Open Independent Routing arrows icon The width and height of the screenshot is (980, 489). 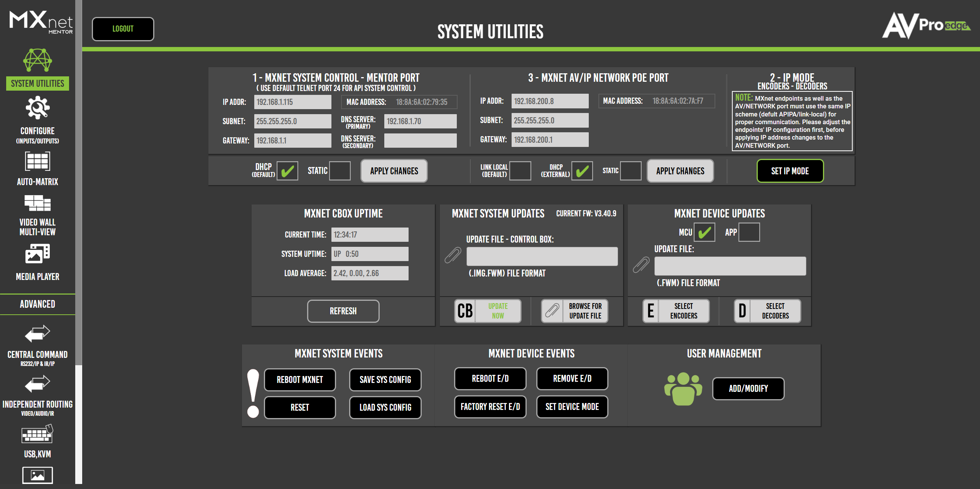click(37, 384)
